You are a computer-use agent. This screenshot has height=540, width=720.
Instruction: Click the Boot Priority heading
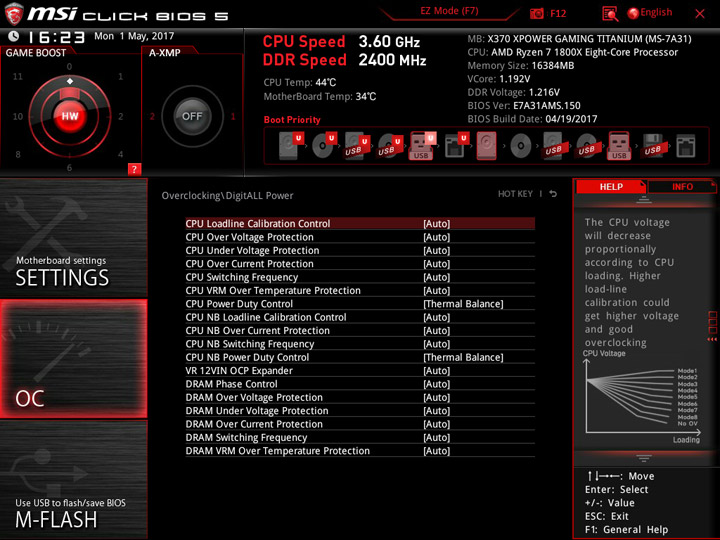292,120
